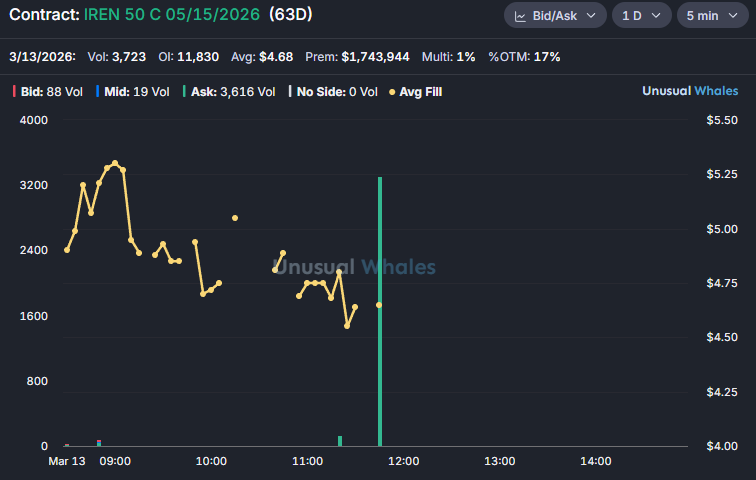Image resolution: width=756 pixels, height=480 pixels.
Task: Open the Bid/Ask chart type dropdown
Action: click(555, 15)
